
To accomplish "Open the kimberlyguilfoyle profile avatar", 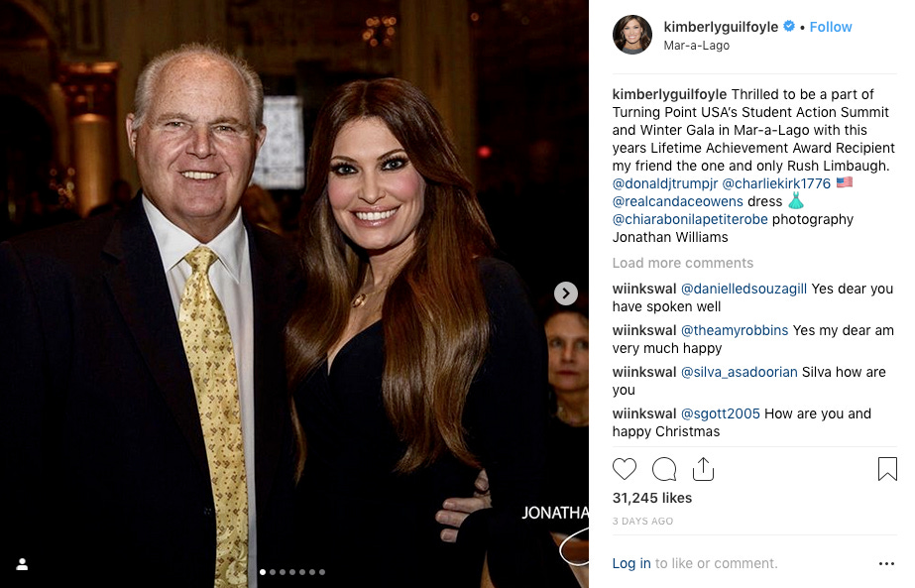I will (632, 35).
